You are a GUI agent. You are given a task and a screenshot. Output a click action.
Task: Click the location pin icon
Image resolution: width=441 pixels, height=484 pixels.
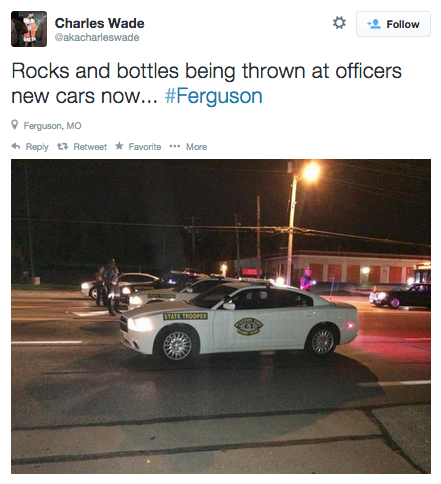coord(14,125)
